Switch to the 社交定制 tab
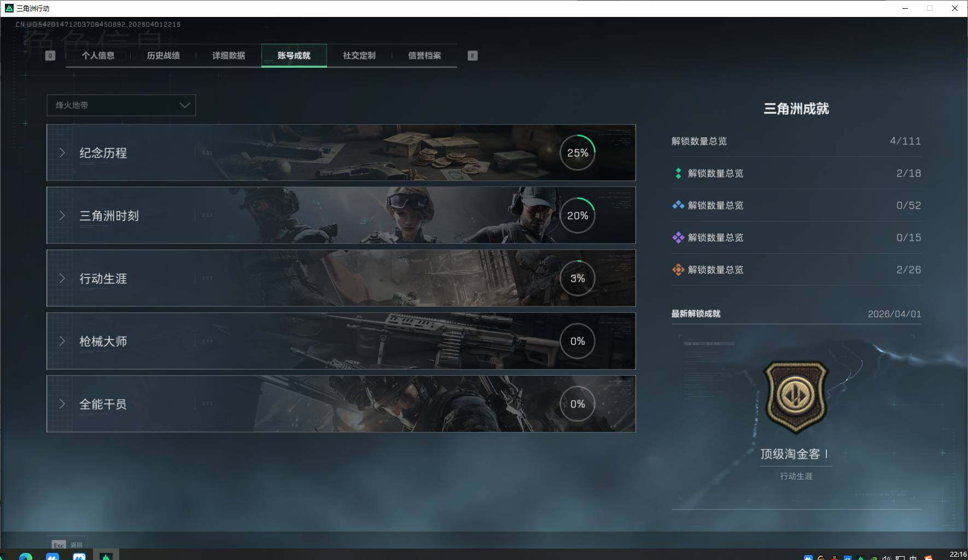This screenshot has height=560, width=968. 358,55
